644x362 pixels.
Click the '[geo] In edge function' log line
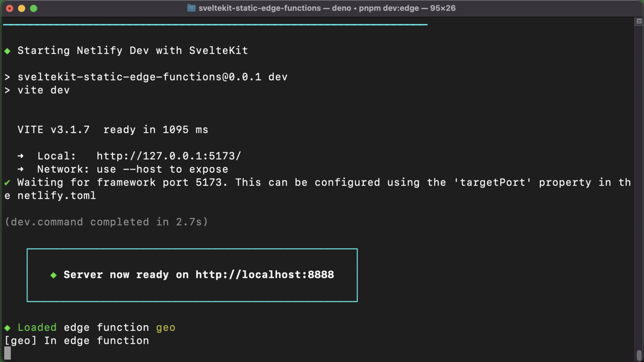77,341
